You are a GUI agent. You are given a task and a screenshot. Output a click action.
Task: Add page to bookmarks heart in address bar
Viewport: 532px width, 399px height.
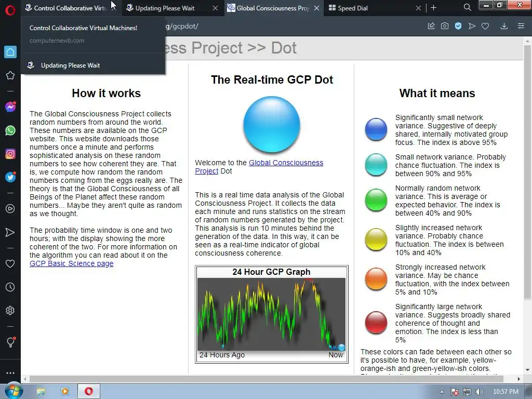pos(485,26)
